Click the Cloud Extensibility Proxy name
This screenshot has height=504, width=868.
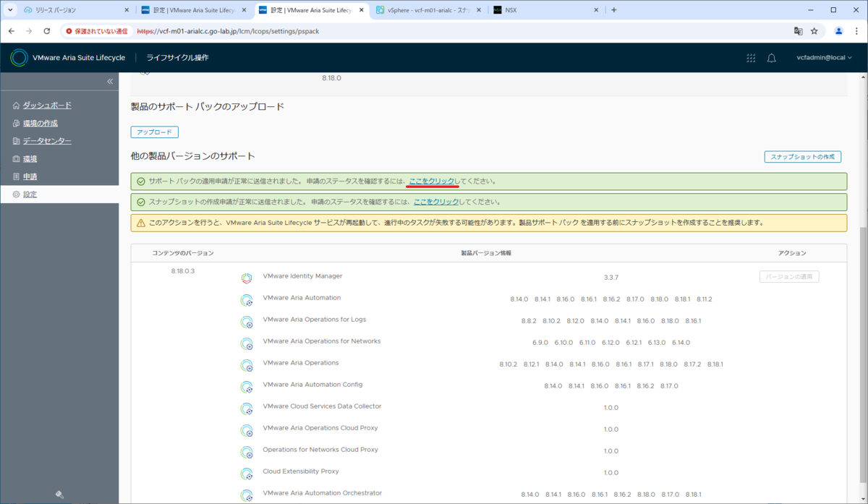tap(301, 471)
